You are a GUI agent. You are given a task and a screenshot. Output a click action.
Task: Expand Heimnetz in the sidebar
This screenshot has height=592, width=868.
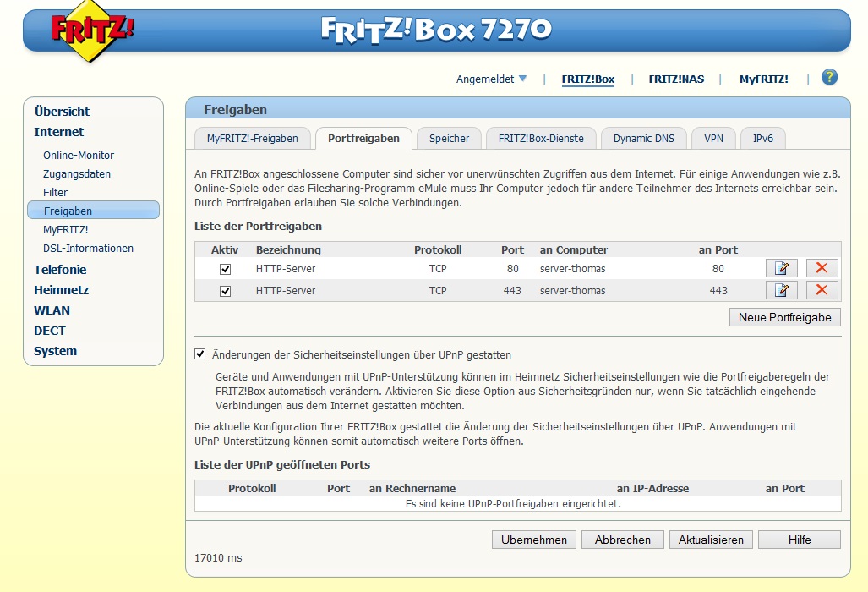point(61,290)
